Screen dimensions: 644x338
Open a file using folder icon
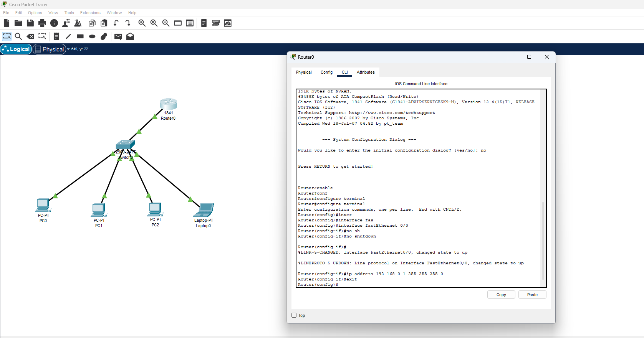pyautogui.click(x=18, y=23)
